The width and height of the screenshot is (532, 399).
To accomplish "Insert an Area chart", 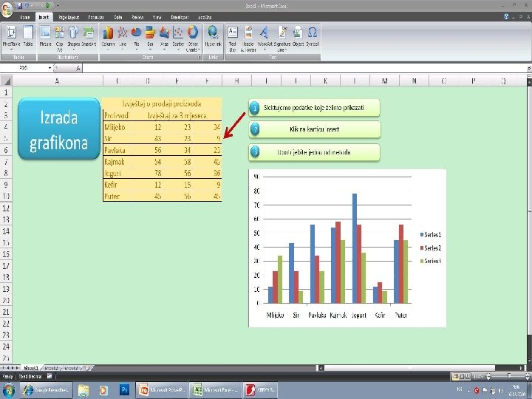I will [164, 38].
